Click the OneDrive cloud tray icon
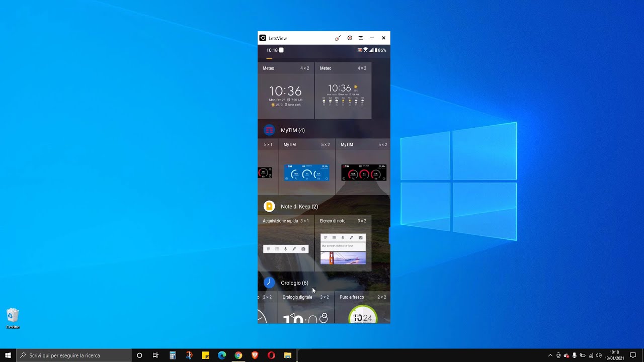 pyautogui.click(x=566, y=355)
